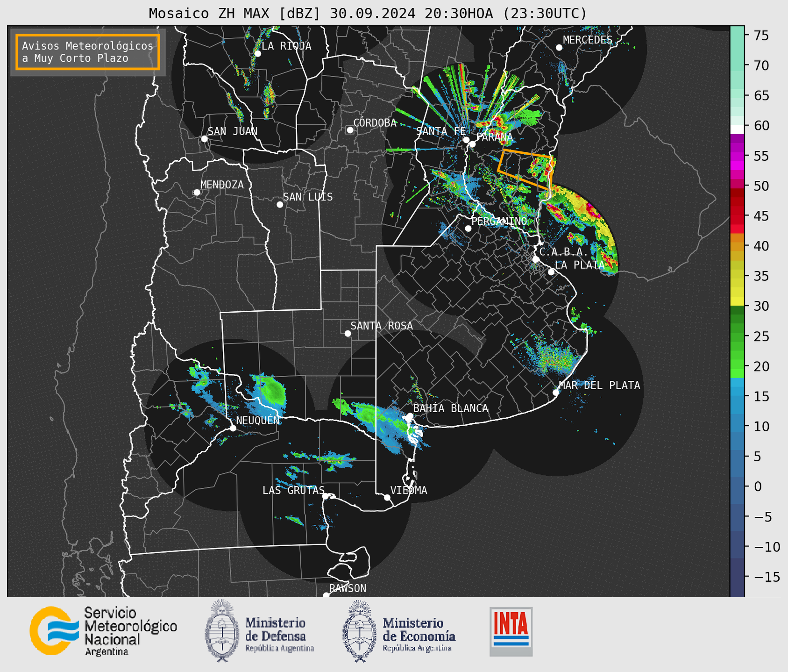
Task: Click the Ministerio de Defensa text
Action: click(x=279, y=635)
